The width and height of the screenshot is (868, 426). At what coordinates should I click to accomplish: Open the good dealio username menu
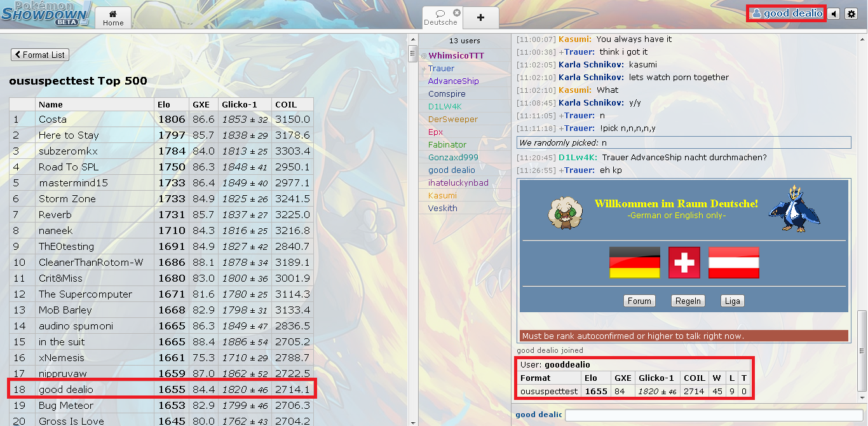[787, 13]
